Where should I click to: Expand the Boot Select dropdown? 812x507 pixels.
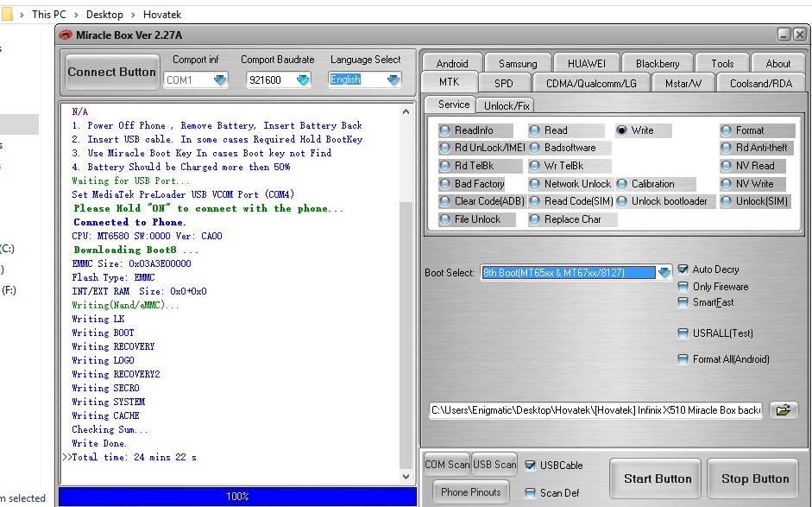coord(664,271)
